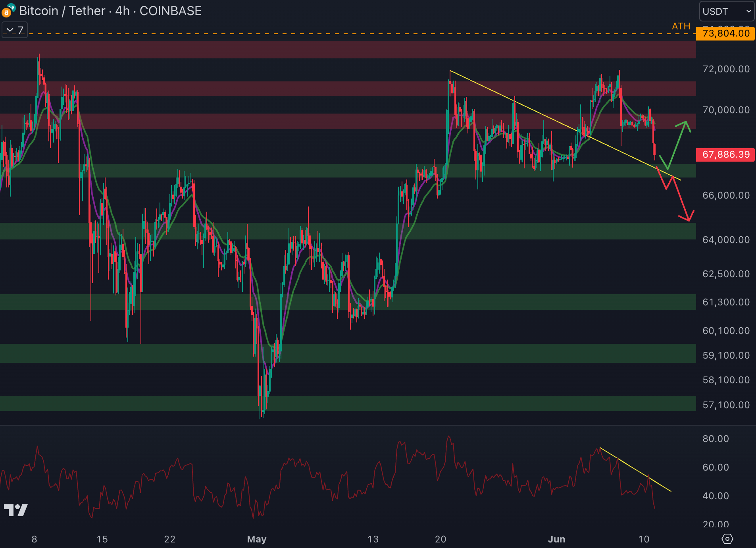Click the 4h timeframe in the chart title
756x548 pixels.
(122, 11)
